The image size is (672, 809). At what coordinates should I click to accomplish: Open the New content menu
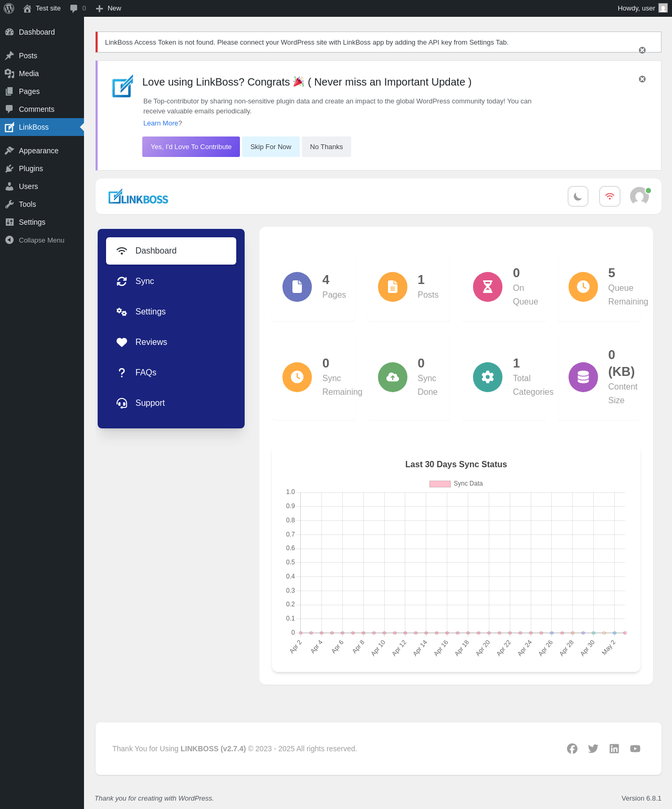[108, 8]
